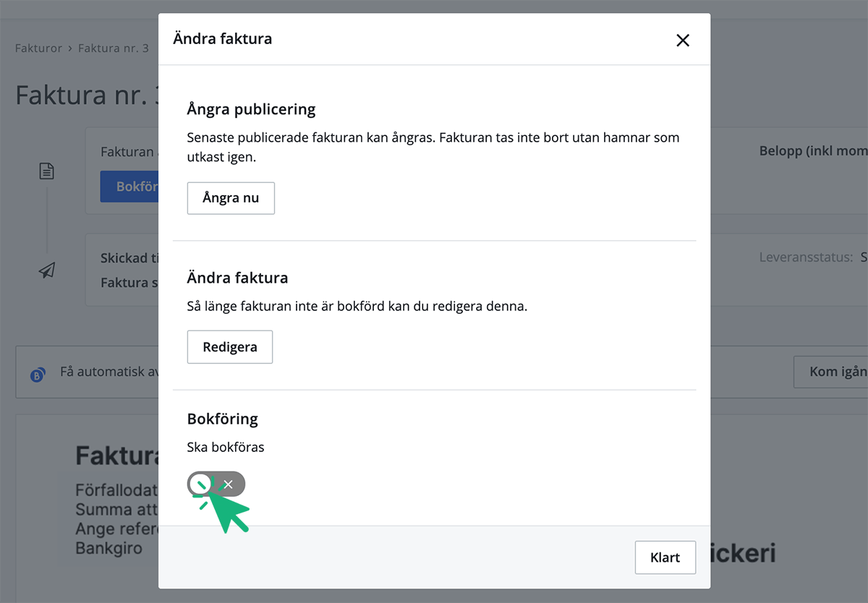Confirm changes with the Klart button
This screenshot has height=603, width=868.
pos(665,557)
